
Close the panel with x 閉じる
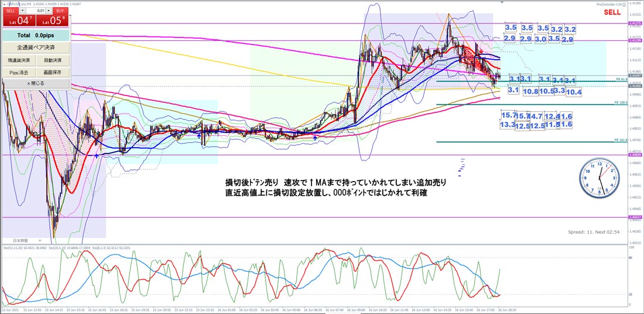click(36, 84)
